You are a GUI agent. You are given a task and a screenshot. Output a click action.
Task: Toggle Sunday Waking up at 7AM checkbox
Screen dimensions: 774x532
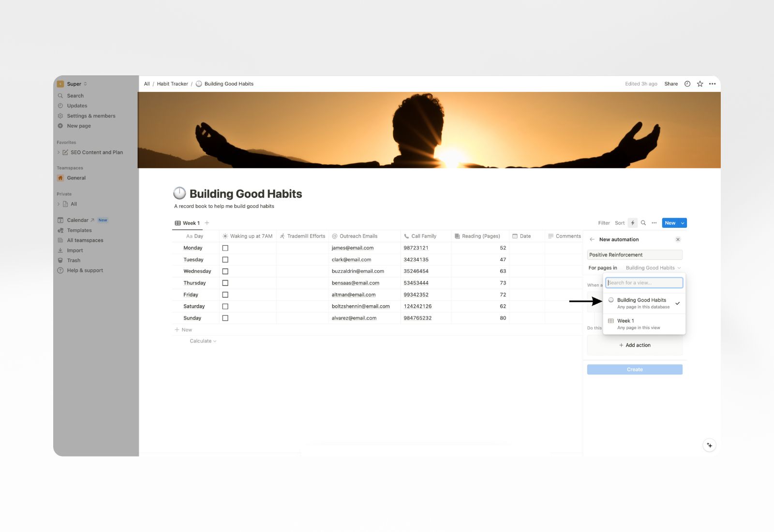click(x=225, y=318)
